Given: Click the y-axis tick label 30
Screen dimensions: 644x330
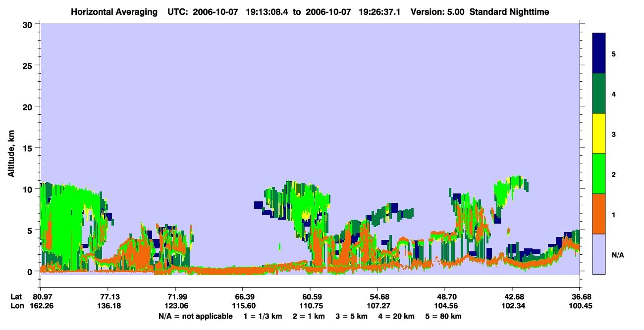Looking at the screenshot, I should coord(29,24).
